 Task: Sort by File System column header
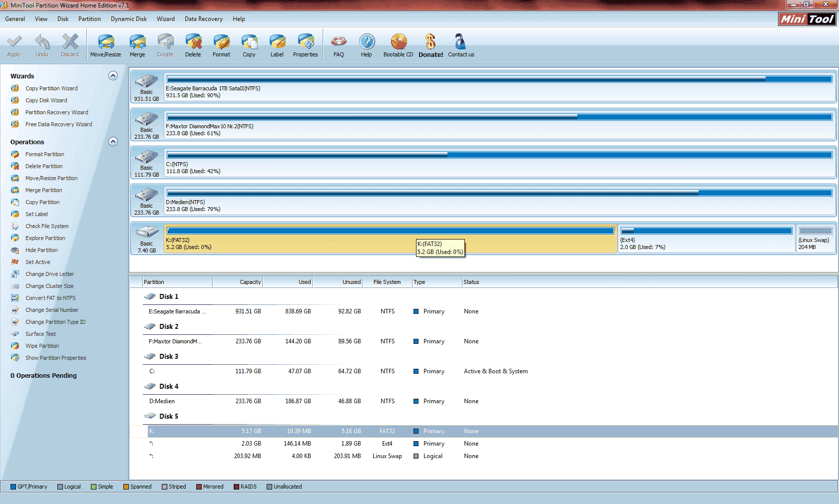[x=387, y=282]
